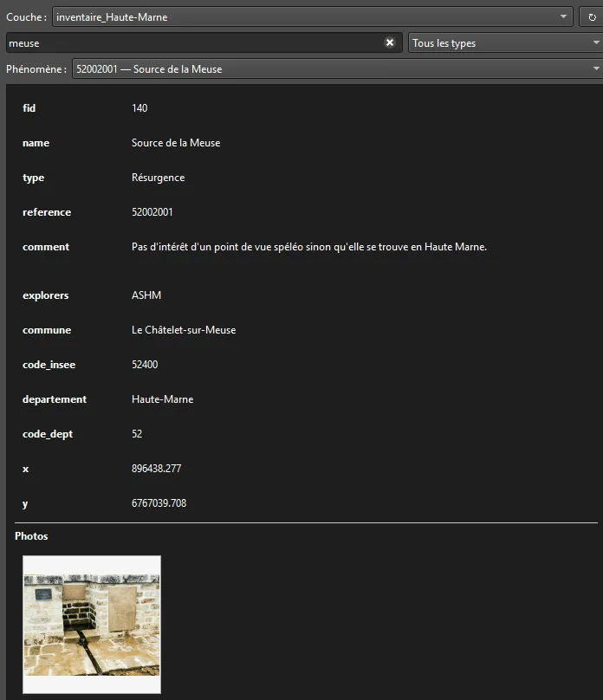Click the departement field label
This screenshot has height=700, width=603.
[55, 399]
